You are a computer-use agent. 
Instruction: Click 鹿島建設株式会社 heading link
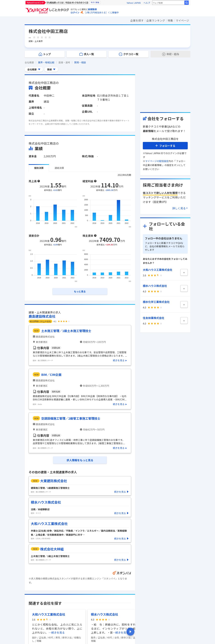click(x=42, y=316)
